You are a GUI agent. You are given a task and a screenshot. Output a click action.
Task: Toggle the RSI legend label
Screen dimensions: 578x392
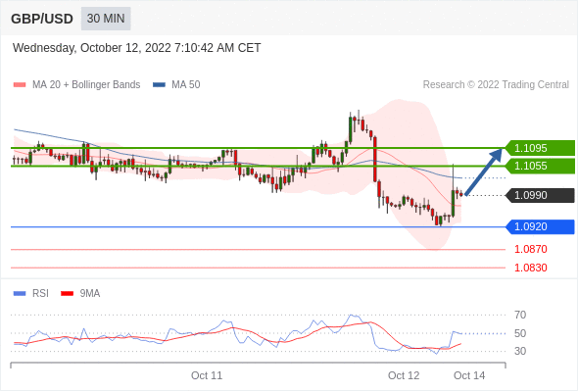tap(40, 294)
